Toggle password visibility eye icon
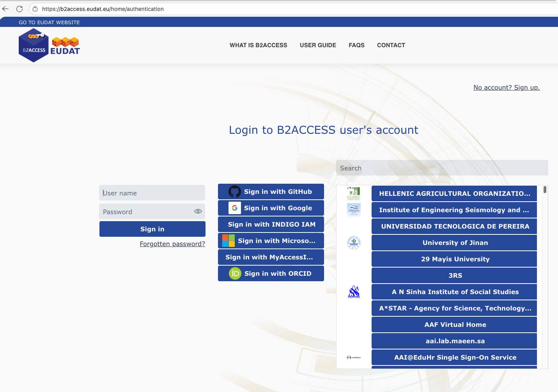This screenshot has width=558, height=392. pyautogui.click(x=198, y=211)
